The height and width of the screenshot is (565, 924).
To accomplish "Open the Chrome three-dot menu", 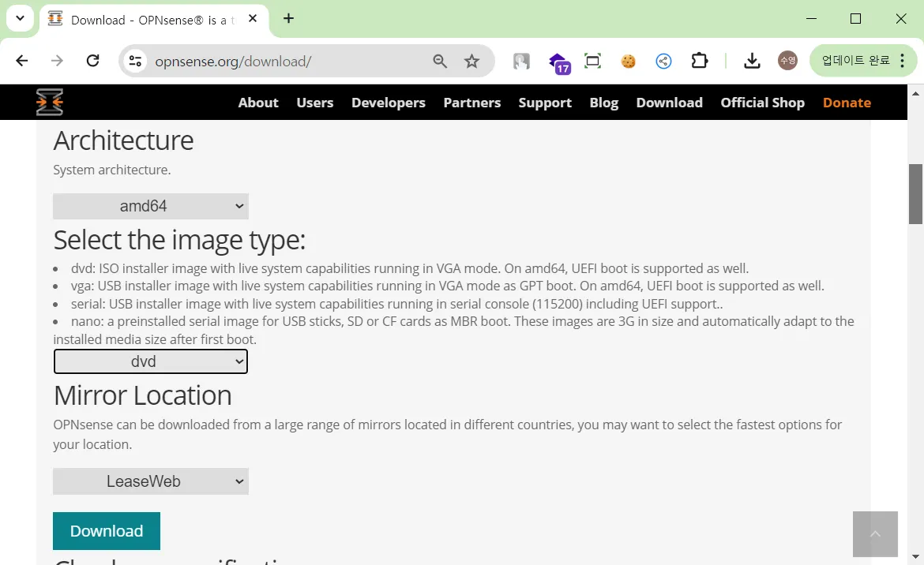I will (x=902, y=61).
